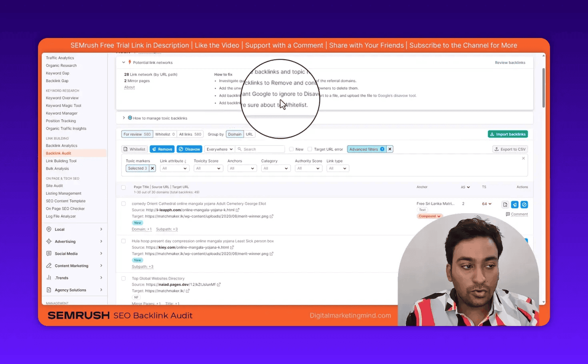Enable the New filter checkbox
Screen dimensions: 588x364
point(291,149)
